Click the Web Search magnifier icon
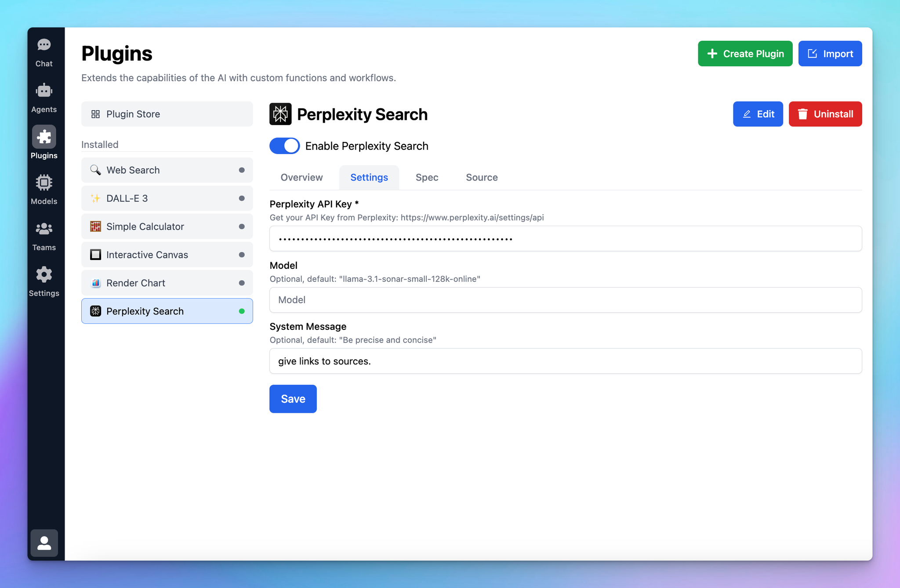 (x=95, y=170)
